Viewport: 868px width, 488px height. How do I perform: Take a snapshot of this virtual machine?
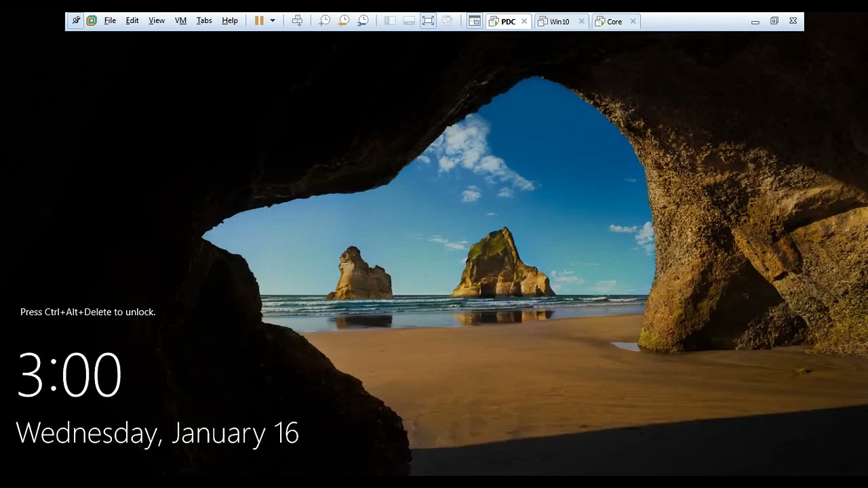[325, 21]
